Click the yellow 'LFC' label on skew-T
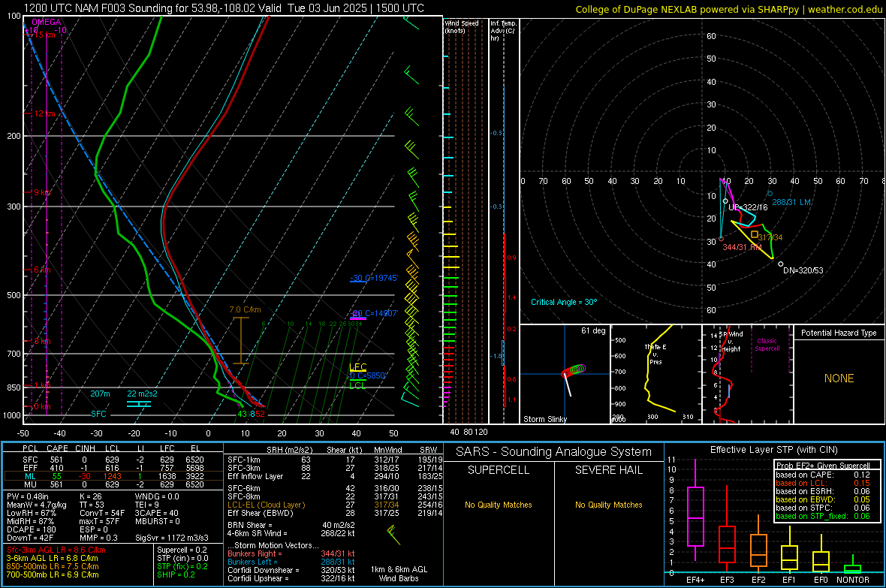886x588 pixels. pyautogui.click(x=357, y=367)
